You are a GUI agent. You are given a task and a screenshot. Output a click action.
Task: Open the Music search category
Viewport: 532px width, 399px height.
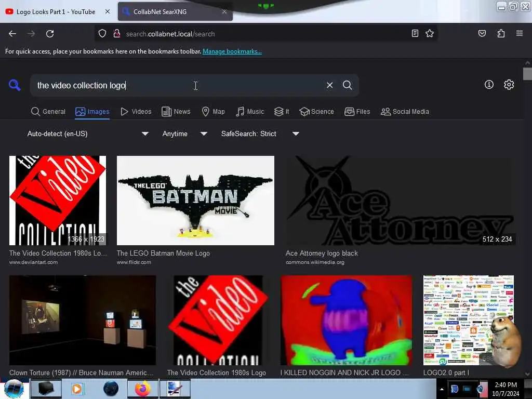click(250, 112)
